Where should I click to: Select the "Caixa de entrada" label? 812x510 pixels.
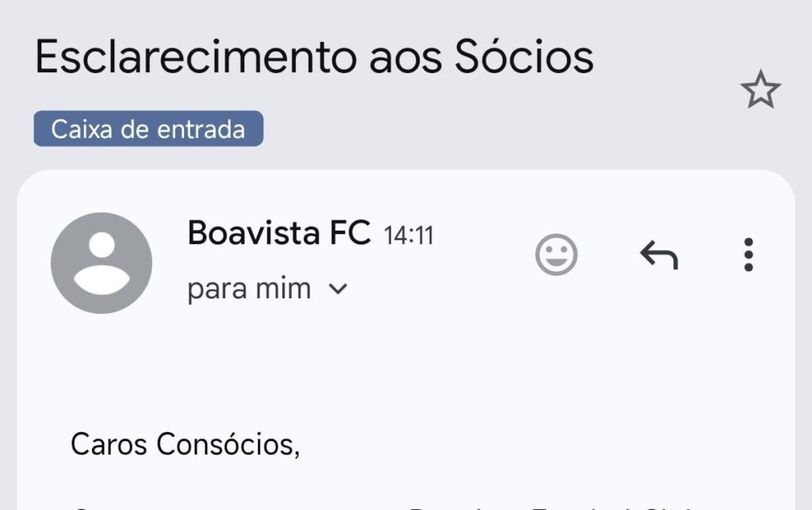[x=149, y=129]
